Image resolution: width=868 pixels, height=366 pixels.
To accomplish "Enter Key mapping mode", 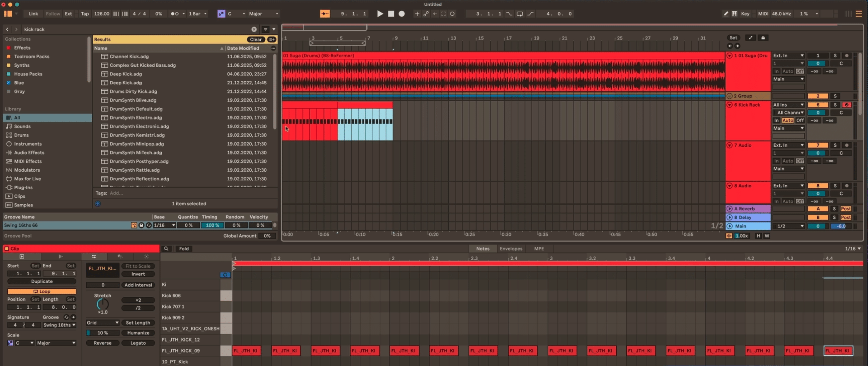I will point(745,14).
